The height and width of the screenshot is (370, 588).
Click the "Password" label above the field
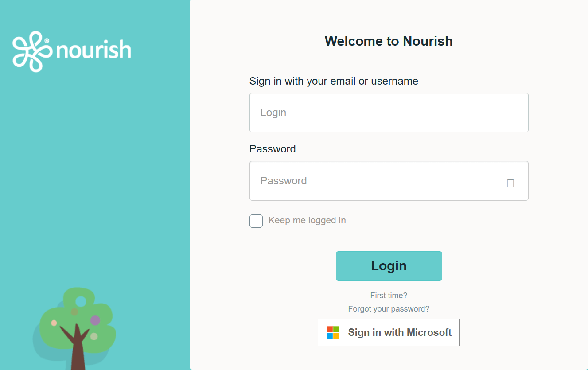273,149
